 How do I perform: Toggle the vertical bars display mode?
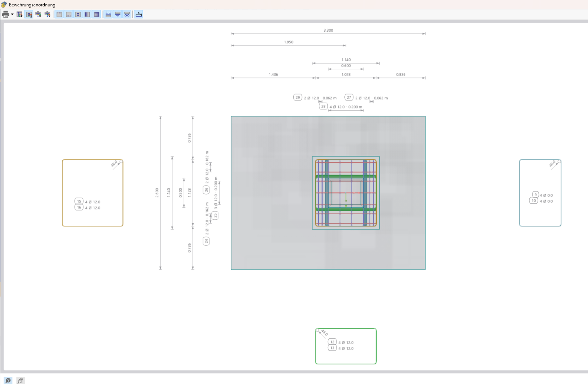[x=87, y=14]
